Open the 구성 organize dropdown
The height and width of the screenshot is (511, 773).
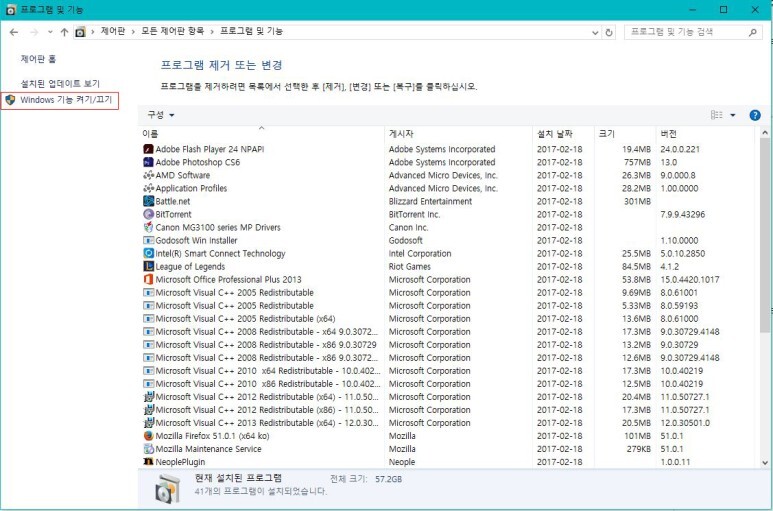[x=161, y=115]
